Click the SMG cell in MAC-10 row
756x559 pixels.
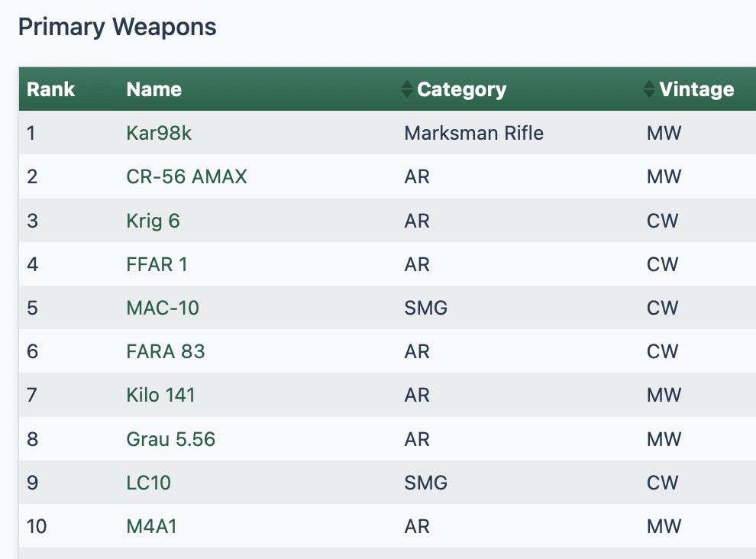coord(425,308)
